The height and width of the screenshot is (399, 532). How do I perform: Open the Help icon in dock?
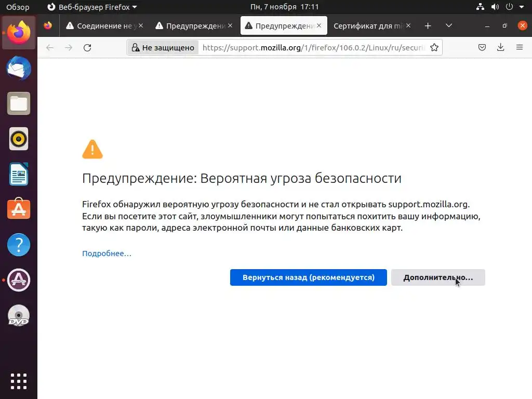pos(19,245)
